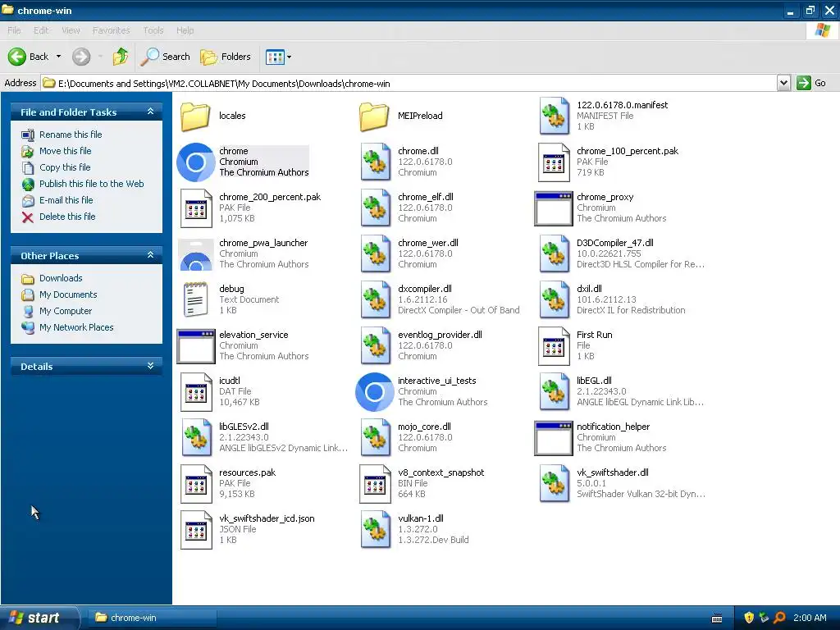Go to My Computer in Other Places

66,311
